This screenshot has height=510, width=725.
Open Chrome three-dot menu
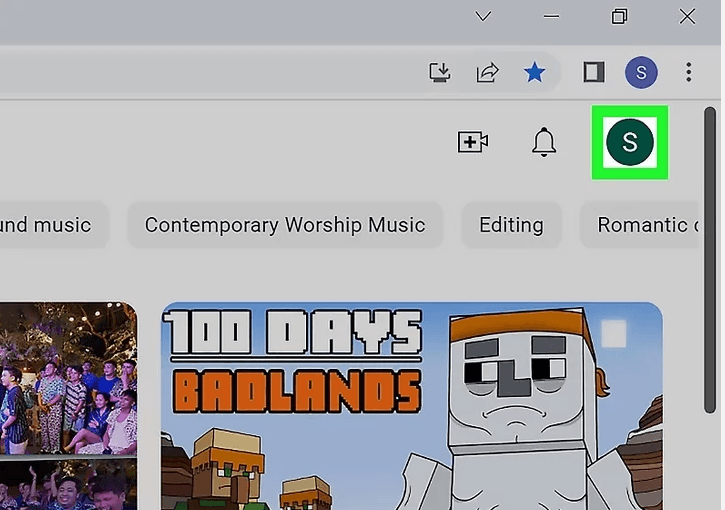(688, 72)
